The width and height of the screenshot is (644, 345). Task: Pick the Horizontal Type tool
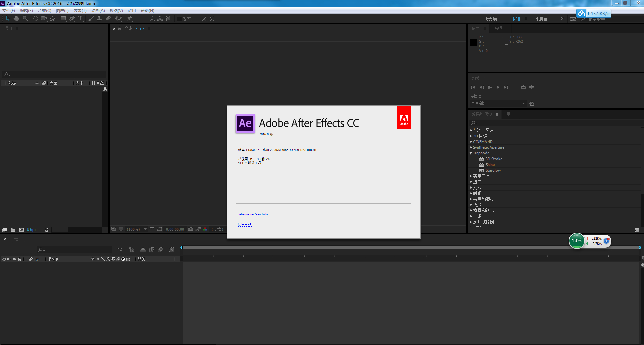coord(80,19)
